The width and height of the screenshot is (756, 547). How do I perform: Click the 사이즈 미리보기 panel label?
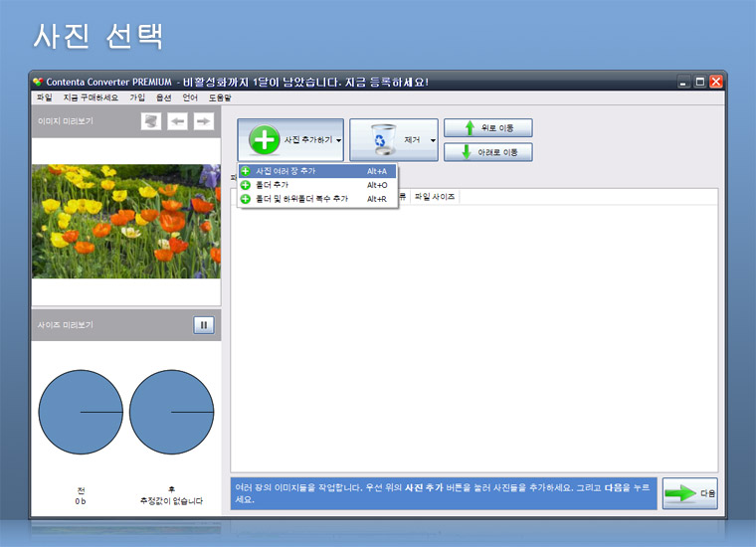(x=65, y=325)
